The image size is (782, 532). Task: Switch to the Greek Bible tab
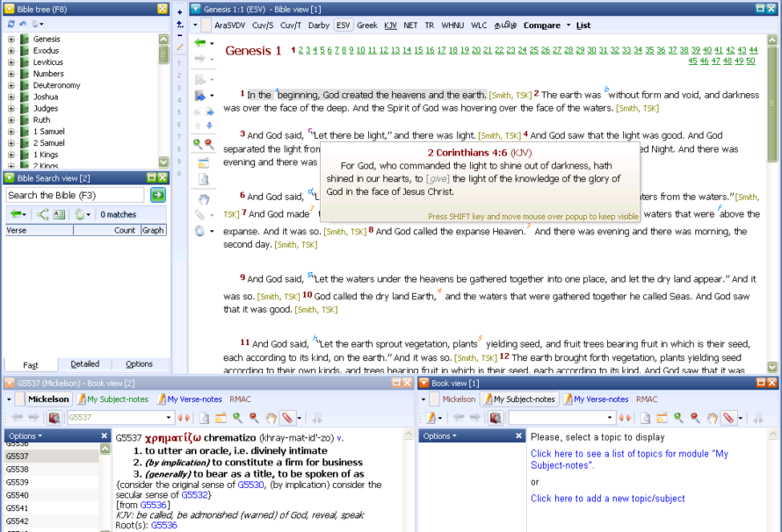point(367,25)
